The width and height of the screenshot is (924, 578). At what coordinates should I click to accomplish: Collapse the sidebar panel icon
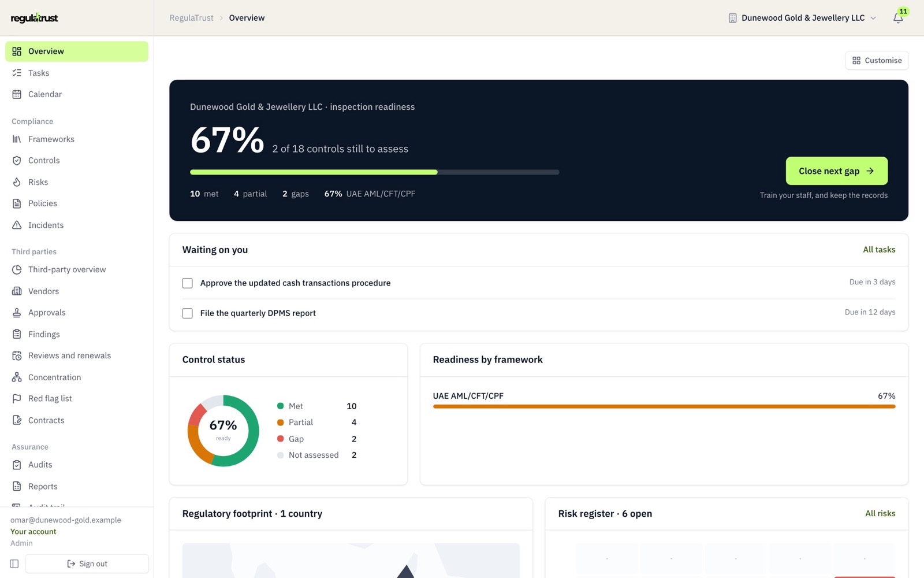click(14, 564)
